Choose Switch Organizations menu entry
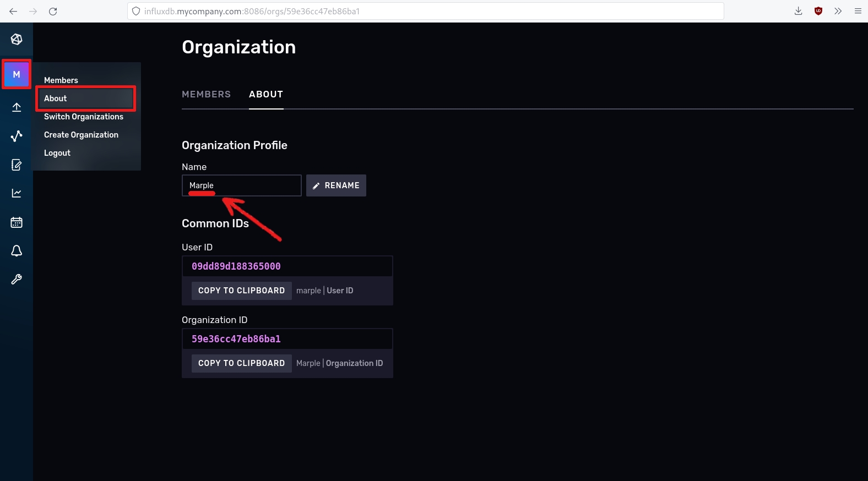868x481 pixels. point(84,117)
